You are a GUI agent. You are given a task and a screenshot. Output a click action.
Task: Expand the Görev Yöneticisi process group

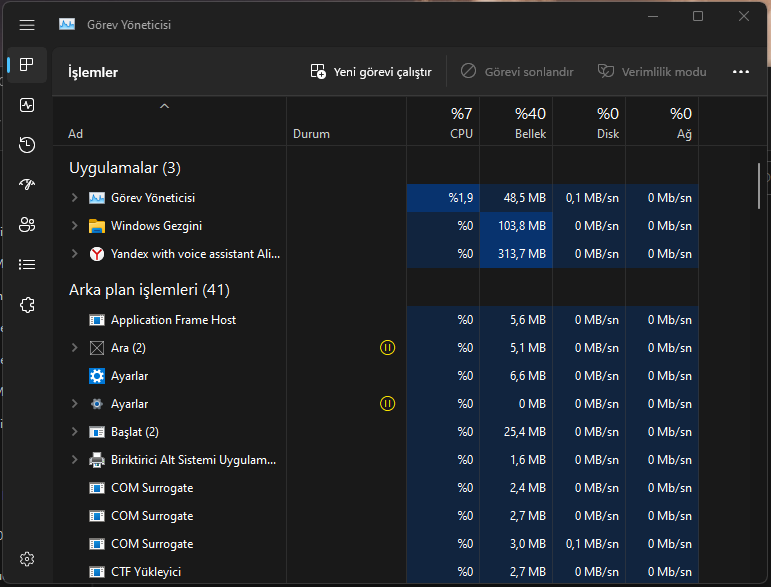click(75, 198)
